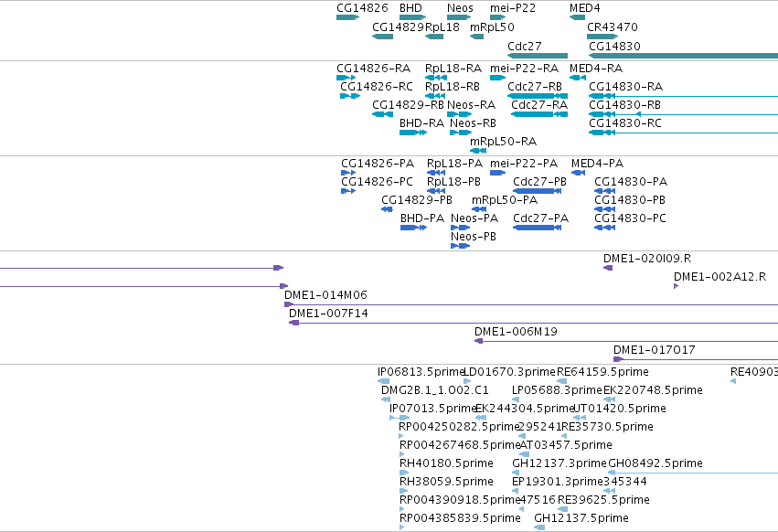Select EST RE64159.5prime

tap(561, 381)
